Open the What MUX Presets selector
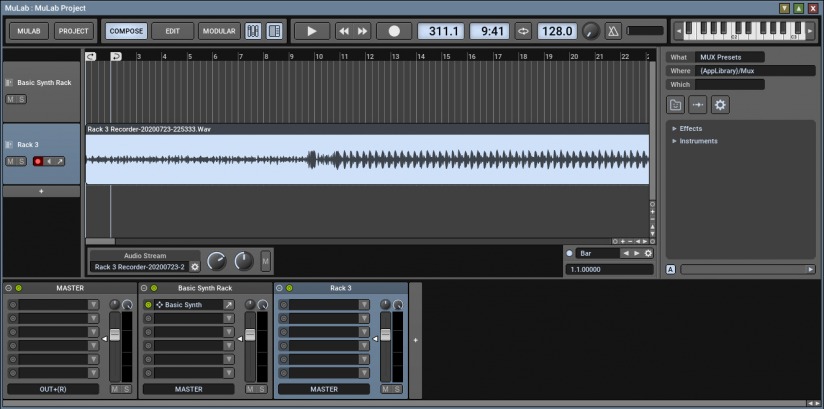The image size is (824, 409). coord(729,57)
